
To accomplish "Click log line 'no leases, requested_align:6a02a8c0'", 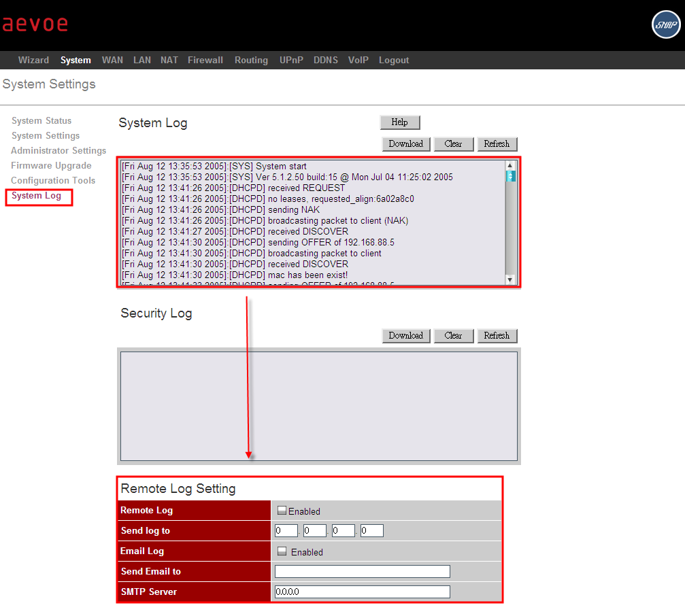I will click(268, 199).
